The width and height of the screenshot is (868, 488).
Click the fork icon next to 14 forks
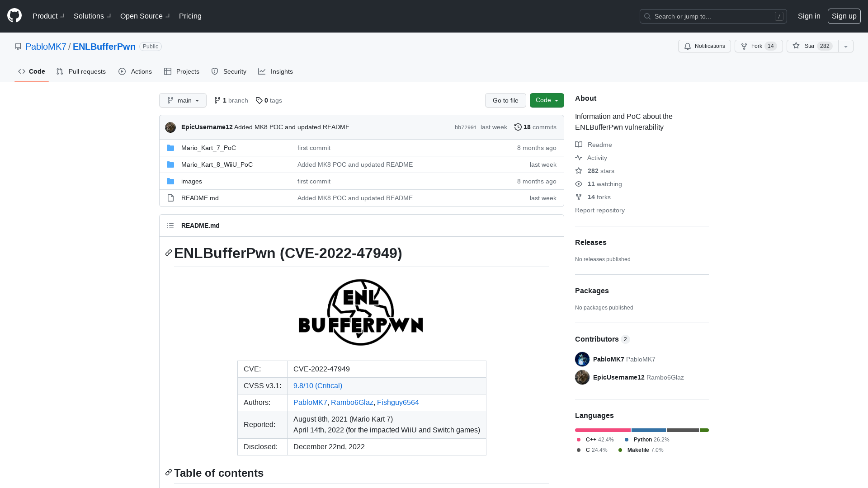[579, 197]
